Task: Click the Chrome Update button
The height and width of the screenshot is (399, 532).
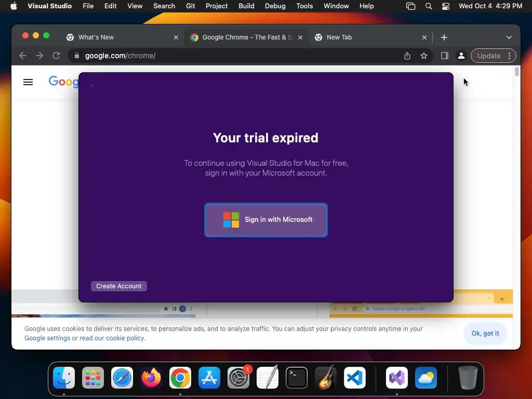Action: coord(488,56)
